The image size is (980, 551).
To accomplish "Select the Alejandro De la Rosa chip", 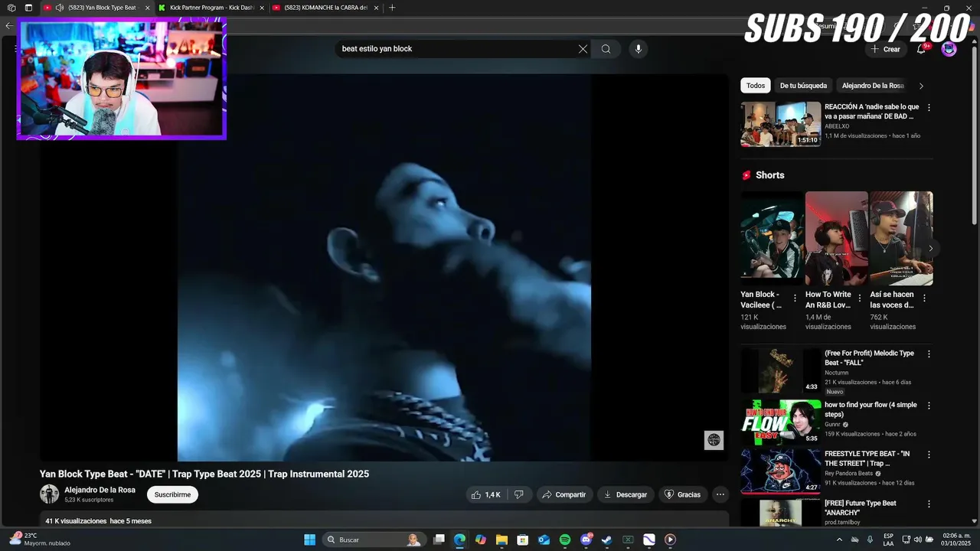I will click(x=873, y=86).
